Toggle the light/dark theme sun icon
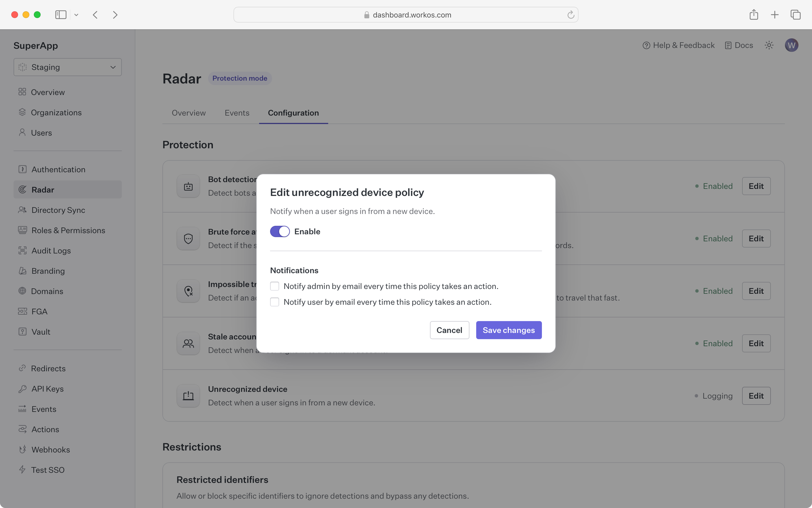 (769, 45)
